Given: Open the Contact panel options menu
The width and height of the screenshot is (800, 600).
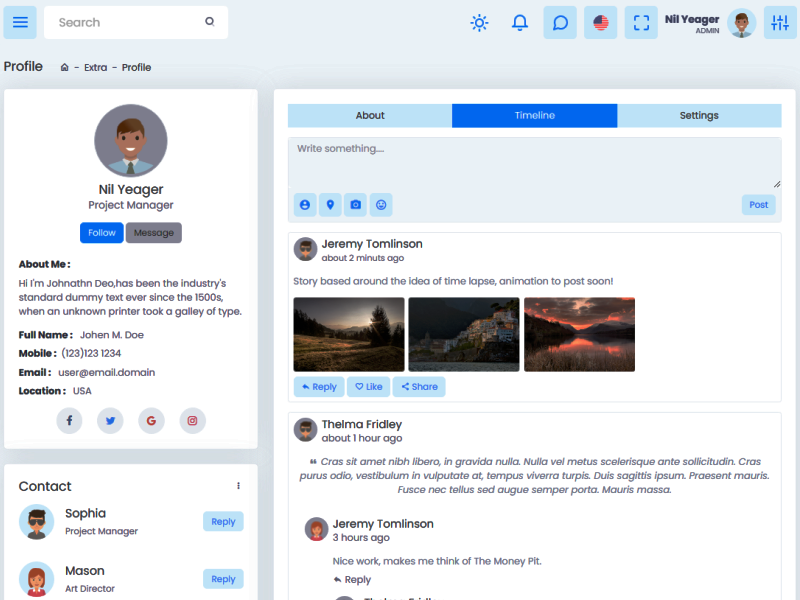Looking at the screenshot, I should [238, 485].
